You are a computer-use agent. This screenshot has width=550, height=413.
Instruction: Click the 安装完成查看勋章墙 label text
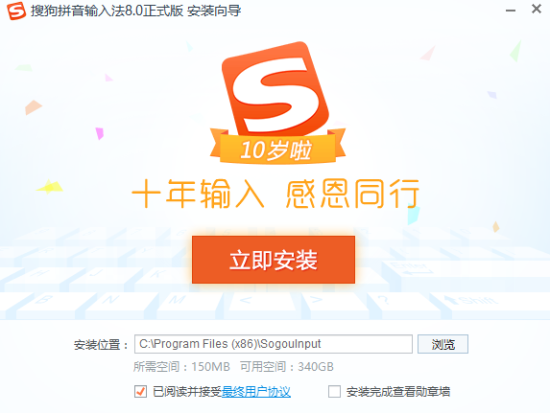(398, 392)
